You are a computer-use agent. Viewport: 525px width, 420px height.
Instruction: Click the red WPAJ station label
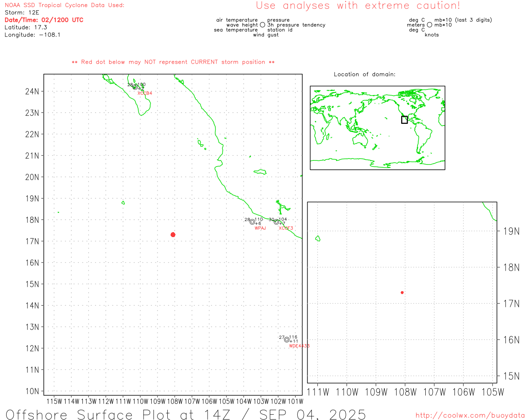(260, 228)
